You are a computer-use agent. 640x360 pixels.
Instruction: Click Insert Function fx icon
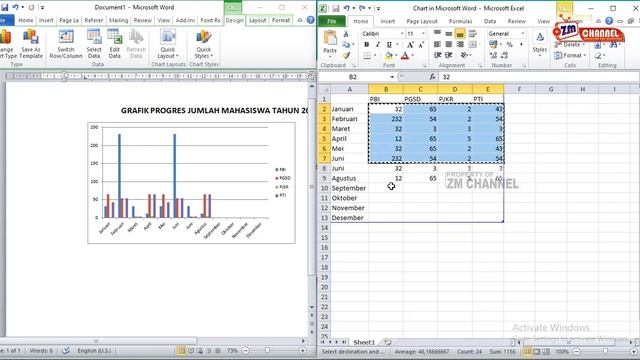pos(432,77)
